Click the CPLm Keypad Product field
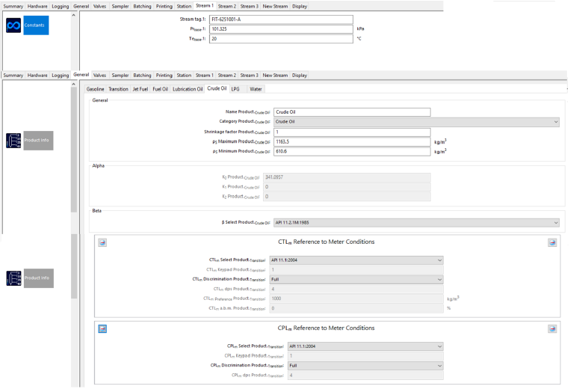The width and height of the screenshot is (588, 392). (x=365, y=355)
